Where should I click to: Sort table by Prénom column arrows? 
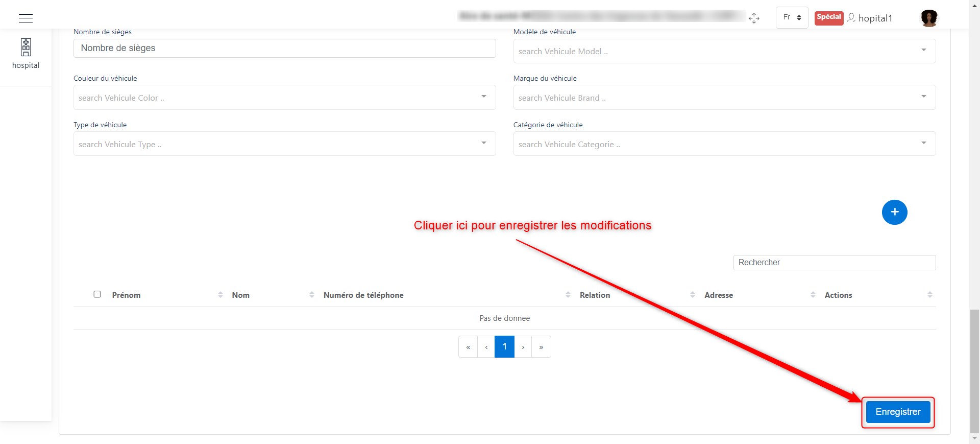(x=220, y=295)
